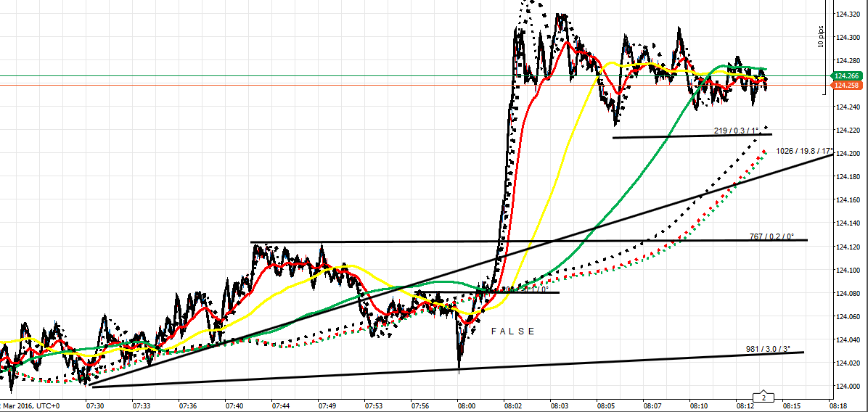
Task: Click the 07:53 time axis label
Action: click(373, 406)
